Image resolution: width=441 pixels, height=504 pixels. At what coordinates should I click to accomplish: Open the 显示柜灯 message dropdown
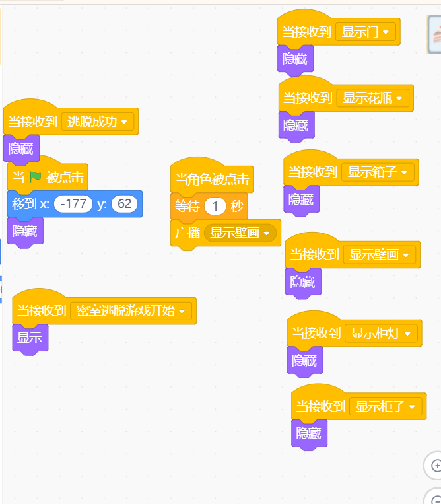(381, 333)
